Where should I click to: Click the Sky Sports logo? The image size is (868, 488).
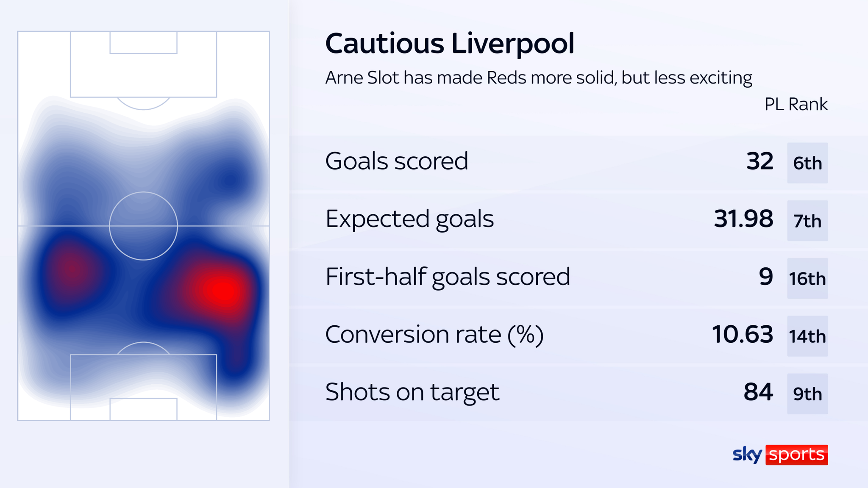tap(780, 455)
